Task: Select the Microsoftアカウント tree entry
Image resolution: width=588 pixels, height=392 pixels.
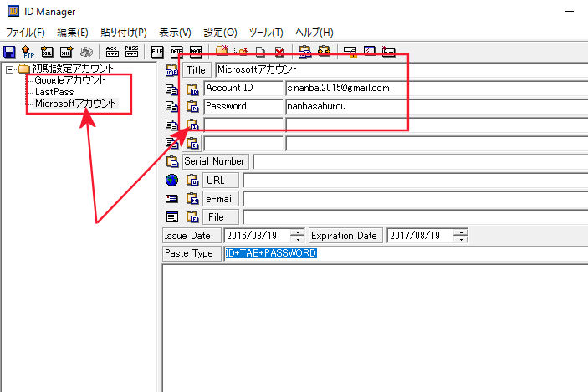Action: tap(75, 104)
